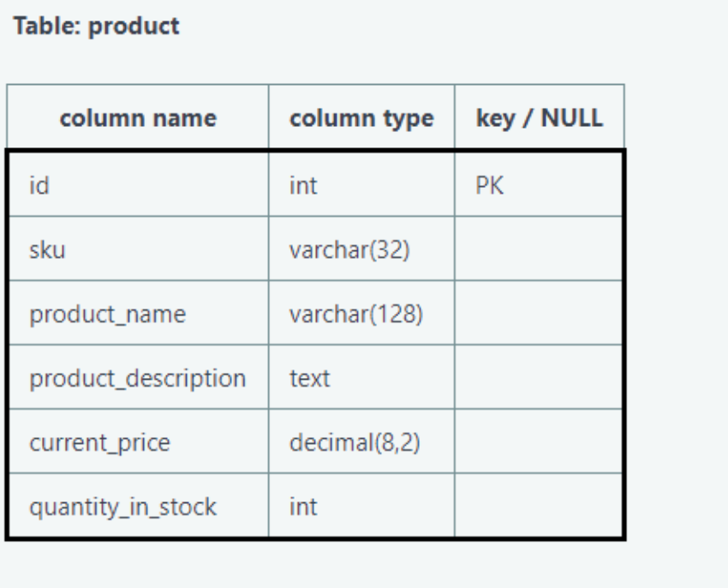728x588 pixels.
Task: Select the 'sku' cell
Action: 139,249
